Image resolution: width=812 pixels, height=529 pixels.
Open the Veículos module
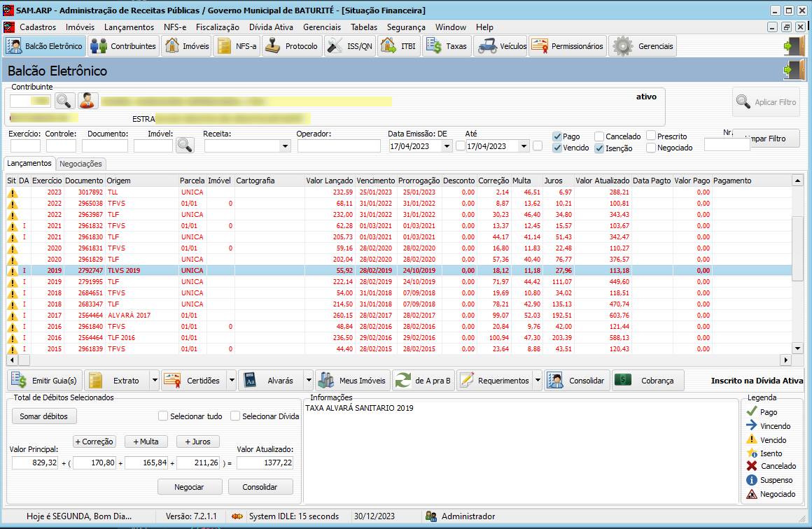500,46
